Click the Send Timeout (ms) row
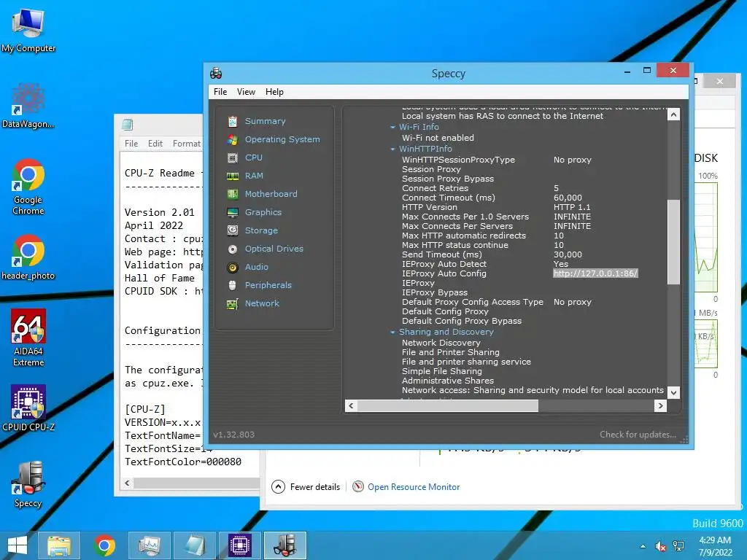 [x=492, y=254]
